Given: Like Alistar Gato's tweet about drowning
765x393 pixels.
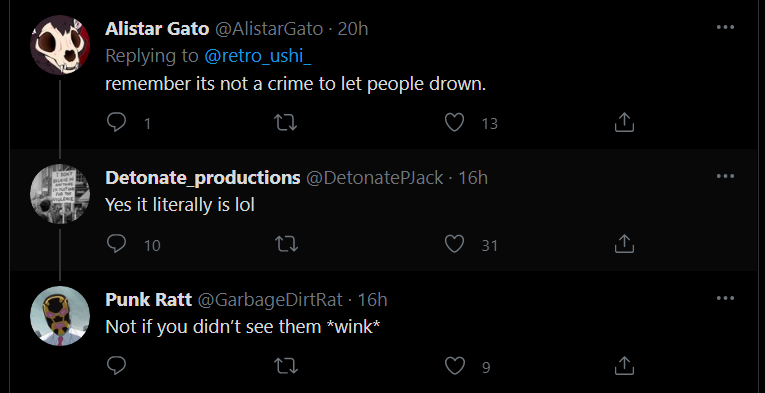Looking at the screenshot, I should (x=454, y=122).
